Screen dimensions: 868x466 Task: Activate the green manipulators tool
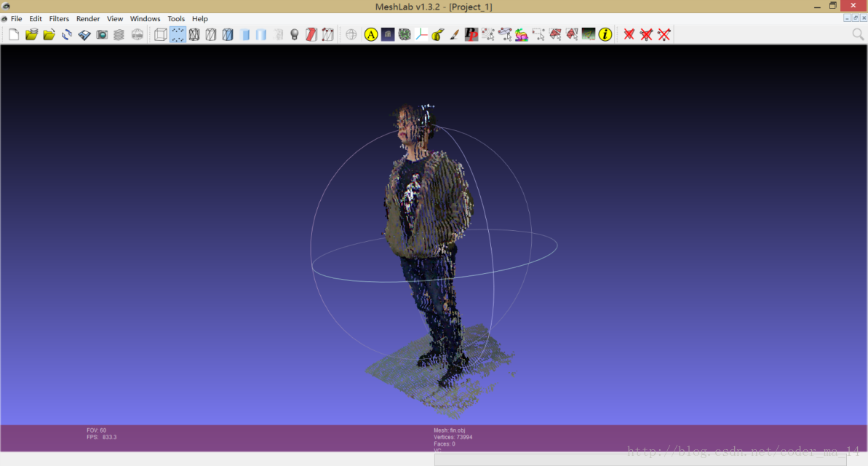pyautogui.click(x=405, y=35)
